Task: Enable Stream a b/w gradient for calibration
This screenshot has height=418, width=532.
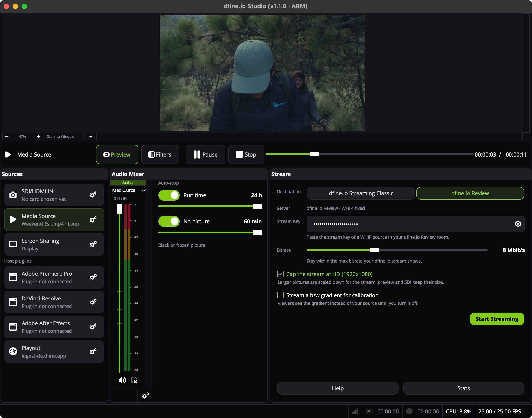Action: point(280,295)
